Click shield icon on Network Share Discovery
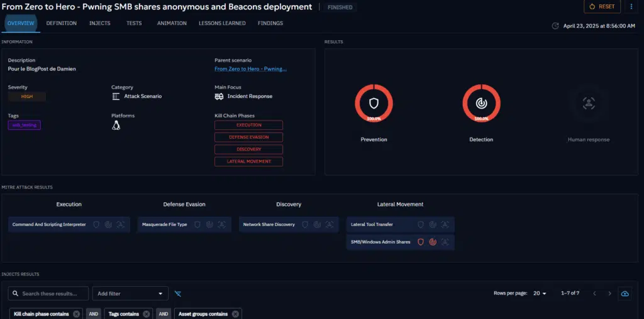 pyautogui.click(x=305, y=224)
